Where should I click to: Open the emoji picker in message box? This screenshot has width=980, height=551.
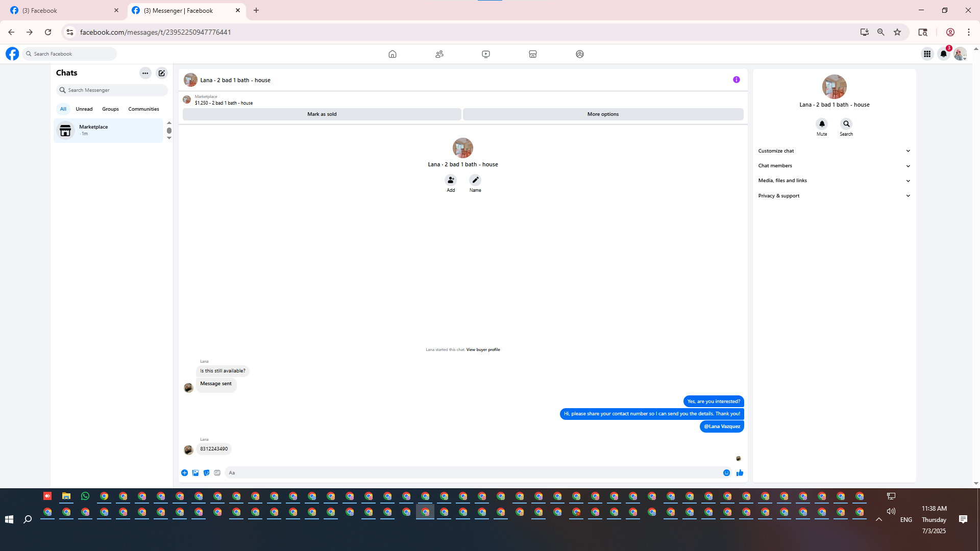coord(726,473)
